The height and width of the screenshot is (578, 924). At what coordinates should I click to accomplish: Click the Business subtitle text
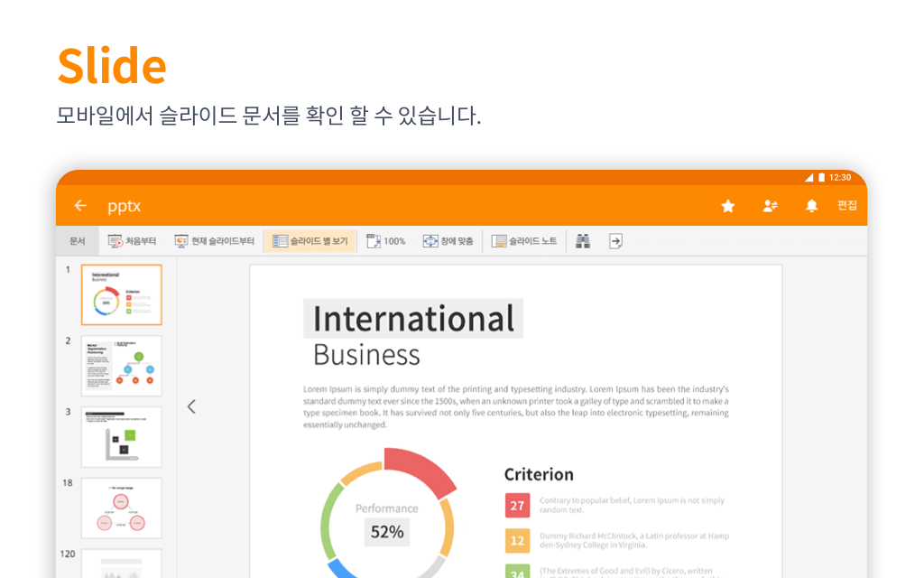(x=366, y=355)
